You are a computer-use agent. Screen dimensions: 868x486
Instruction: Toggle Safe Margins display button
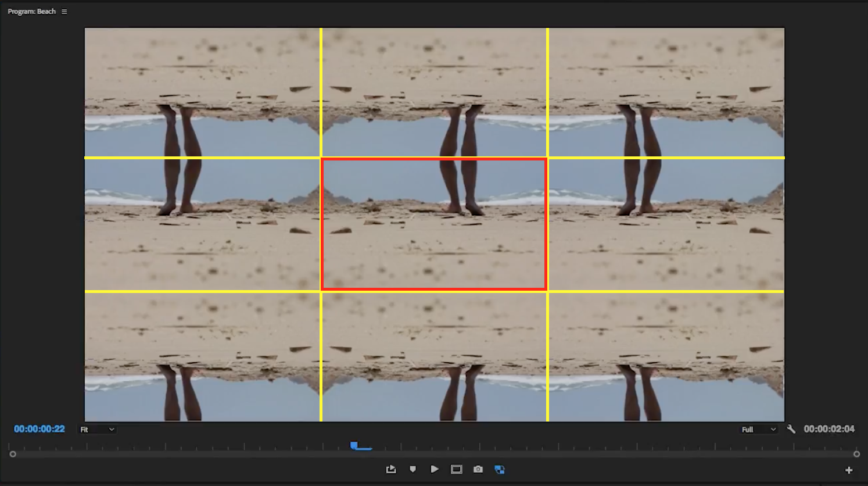point(456,469)
